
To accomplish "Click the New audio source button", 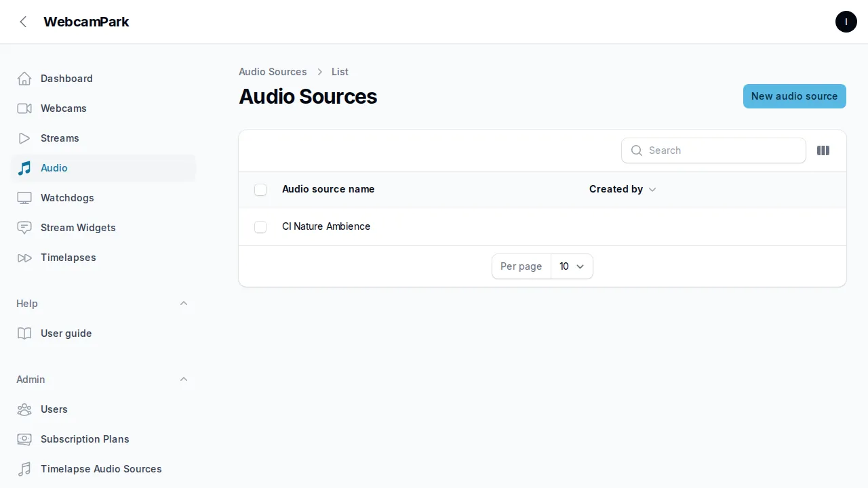I will (794, 96).
